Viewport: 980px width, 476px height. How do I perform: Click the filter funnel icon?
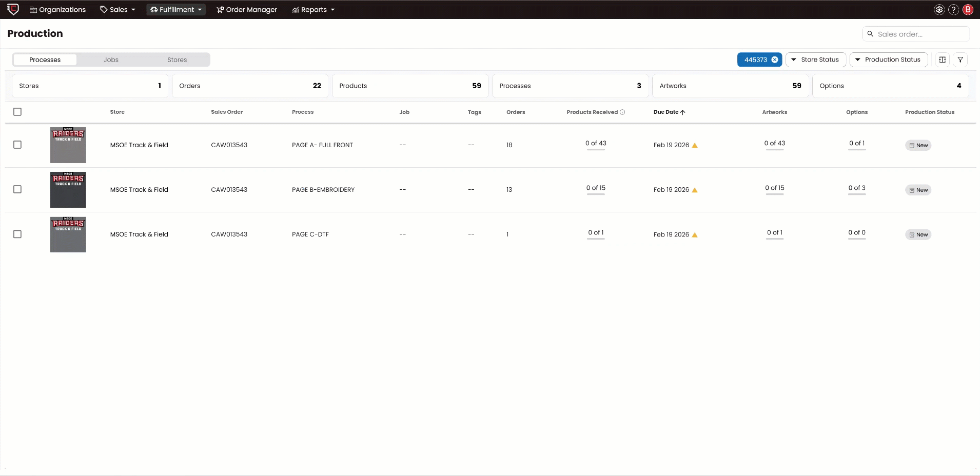pos(960,60)
